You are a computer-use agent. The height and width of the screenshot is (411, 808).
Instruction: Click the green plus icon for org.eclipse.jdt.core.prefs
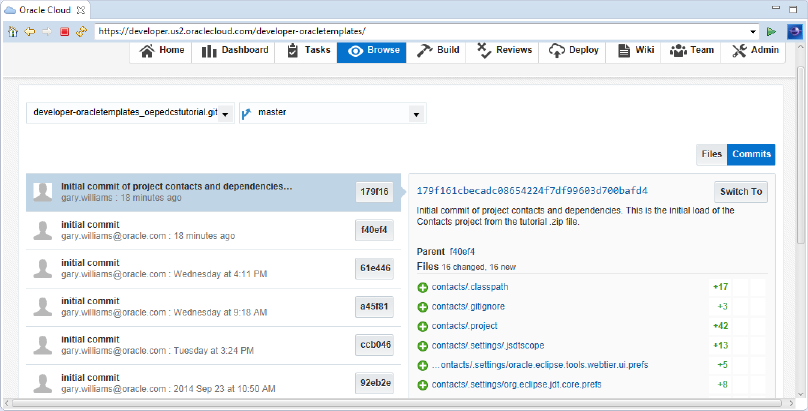click(423, 385)
